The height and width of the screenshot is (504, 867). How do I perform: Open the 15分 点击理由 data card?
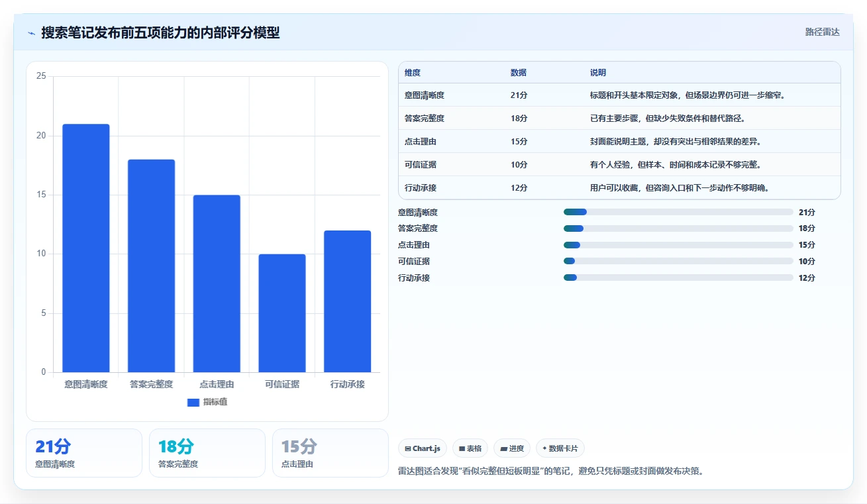coord(331,453)
